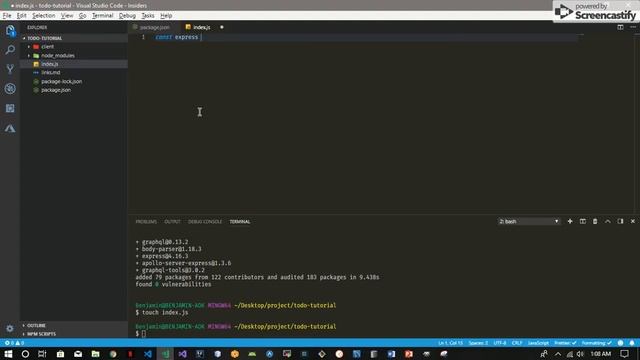640x360 pixels.
Task: Kill terminal with trash icon
Action: tap(595, 221)
